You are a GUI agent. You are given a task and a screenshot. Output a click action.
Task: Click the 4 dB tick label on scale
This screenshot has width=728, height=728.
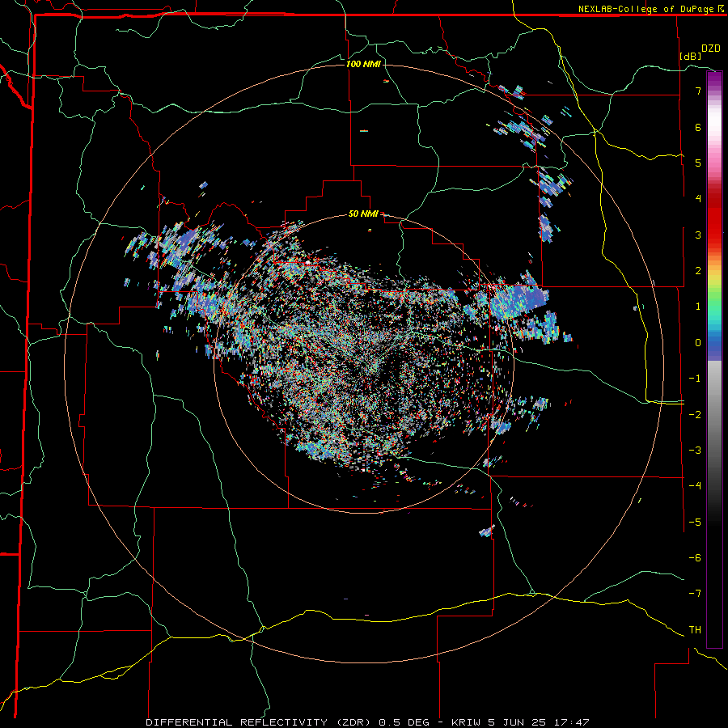coord(698,199)
